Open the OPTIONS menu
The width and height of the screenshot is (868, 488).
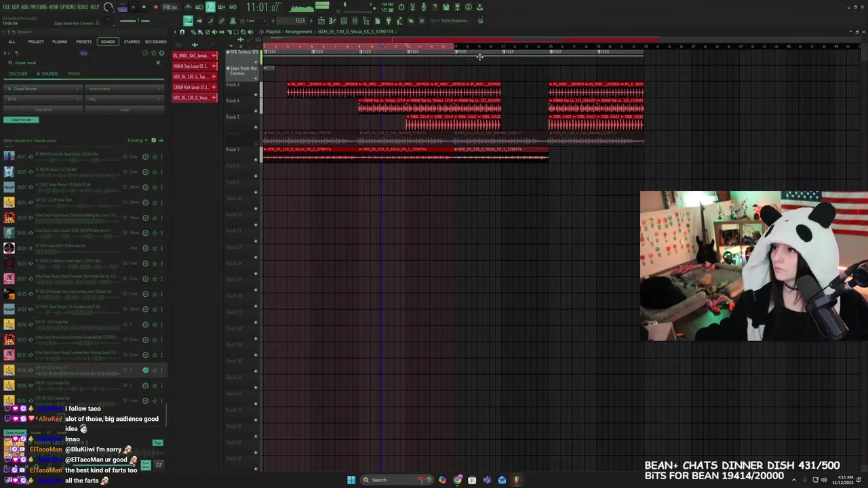point(68,7)
